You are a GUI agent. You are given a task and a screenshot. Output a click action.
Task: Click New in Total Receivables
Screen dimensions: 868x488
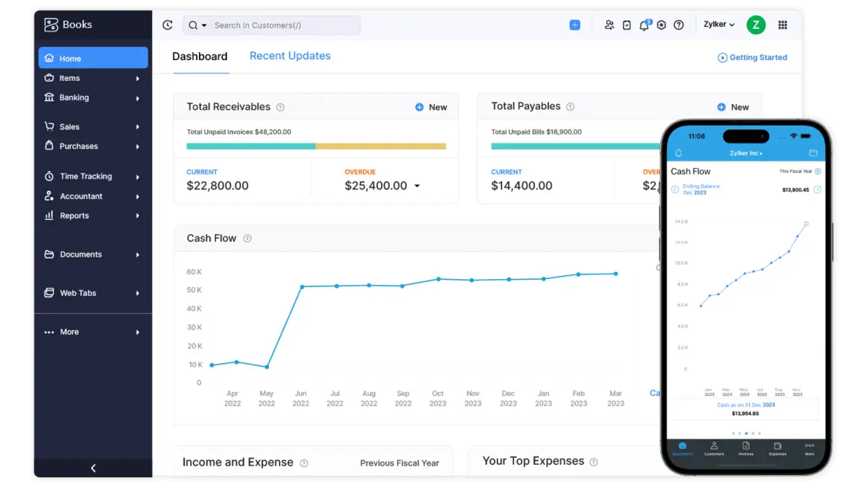[x=431, y=107]
